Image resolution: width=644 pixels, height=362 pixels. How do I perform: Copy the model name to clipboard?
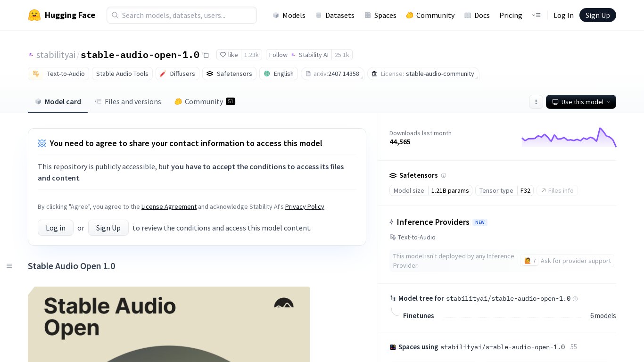206,55
